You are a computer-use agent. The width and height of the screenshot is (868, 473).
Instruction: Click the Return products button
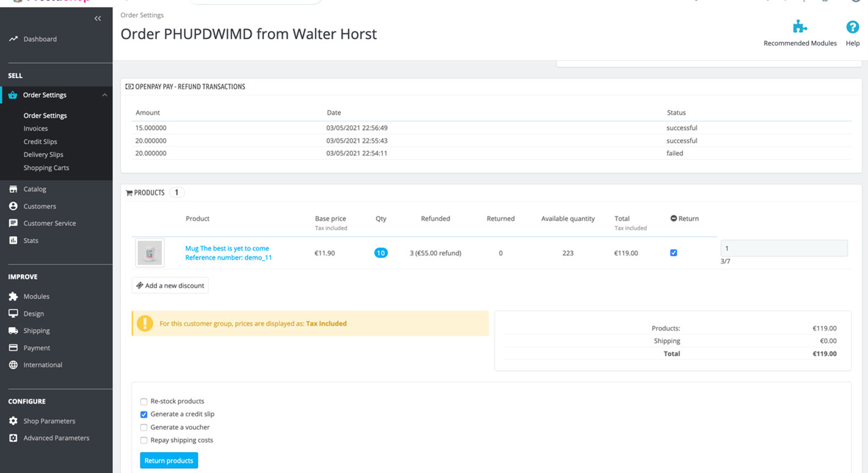pyautogui.click(x=169, y=461)
